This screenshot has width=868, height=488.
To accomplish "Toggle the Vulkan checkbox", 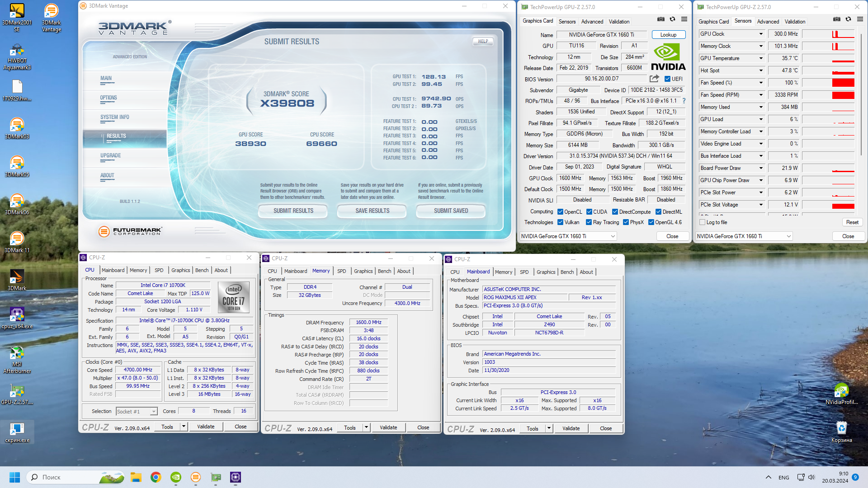I will pos(560,222).
